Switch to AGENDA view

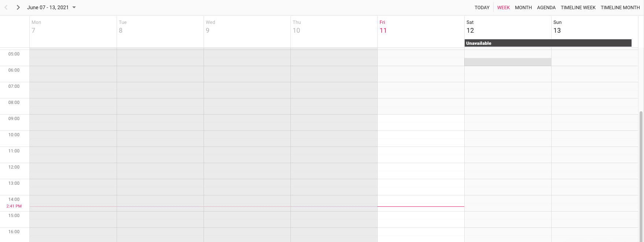[546, 7]
